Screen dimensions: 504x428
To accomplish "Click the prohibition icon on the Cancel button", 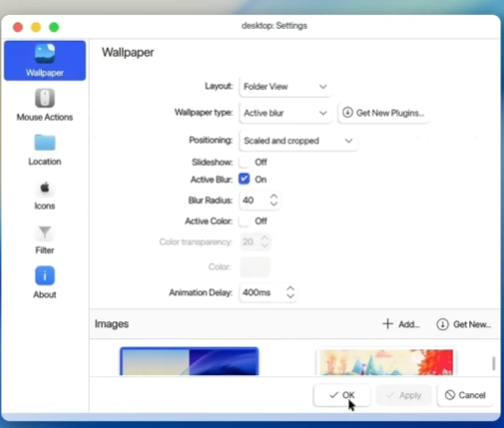I will pyautogui.click(x=450, y=395).
